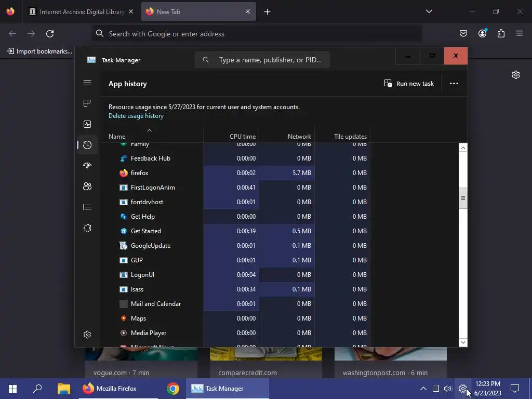Select the App history sidebar icon
532x399 pixels.
[87, 145]
